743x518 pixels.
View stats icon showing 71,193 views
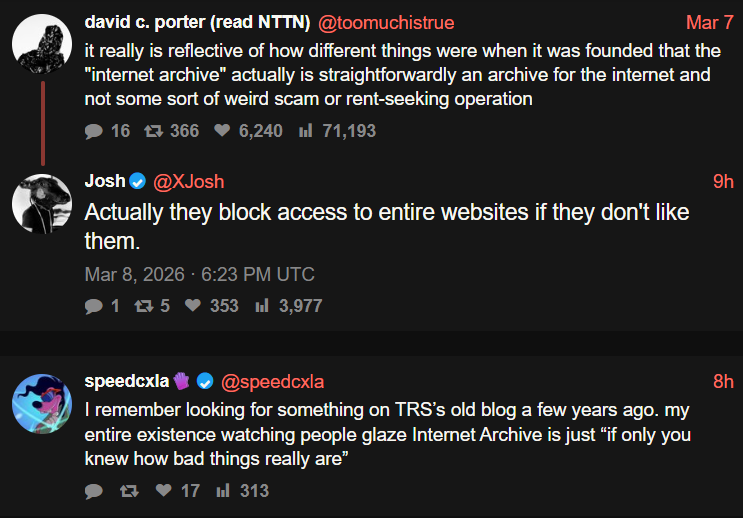(306, 131)
